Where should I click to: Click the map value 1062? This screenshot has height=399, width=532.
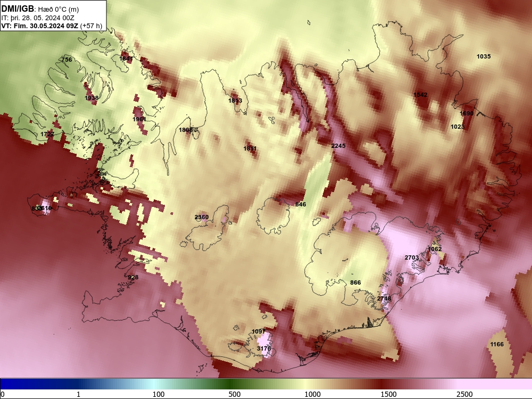435,249
